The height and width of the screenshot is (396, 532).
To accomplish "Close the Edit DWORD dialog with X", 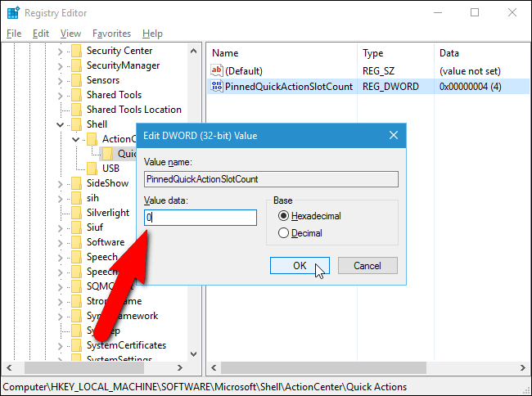I will click(x=394, y=135).
